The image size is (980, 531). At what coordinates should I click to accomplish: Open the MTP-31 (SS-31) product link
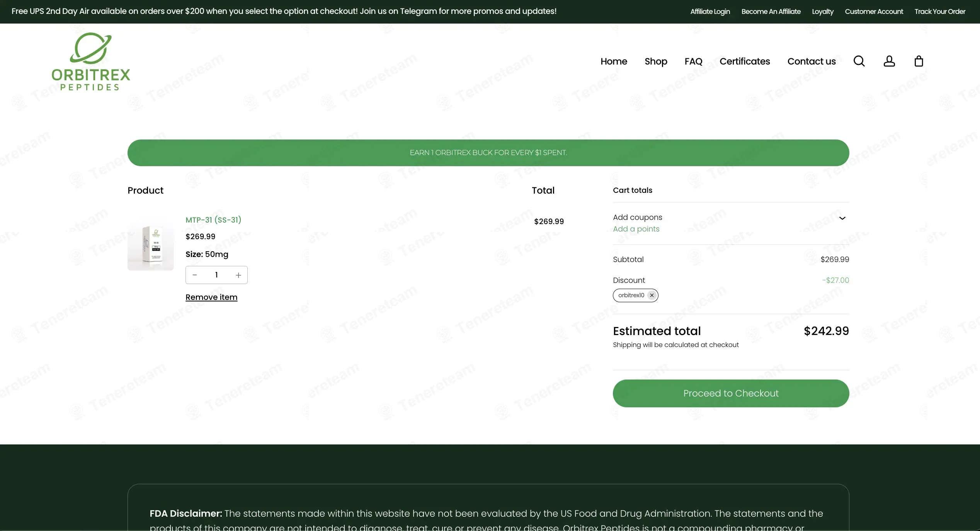[213, 220]
